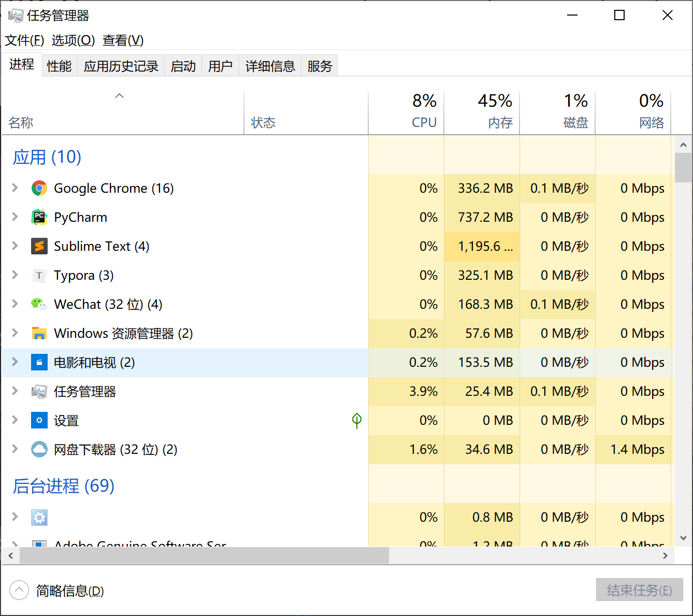Click the 设置 gear icon

click(x=39, y=420)
